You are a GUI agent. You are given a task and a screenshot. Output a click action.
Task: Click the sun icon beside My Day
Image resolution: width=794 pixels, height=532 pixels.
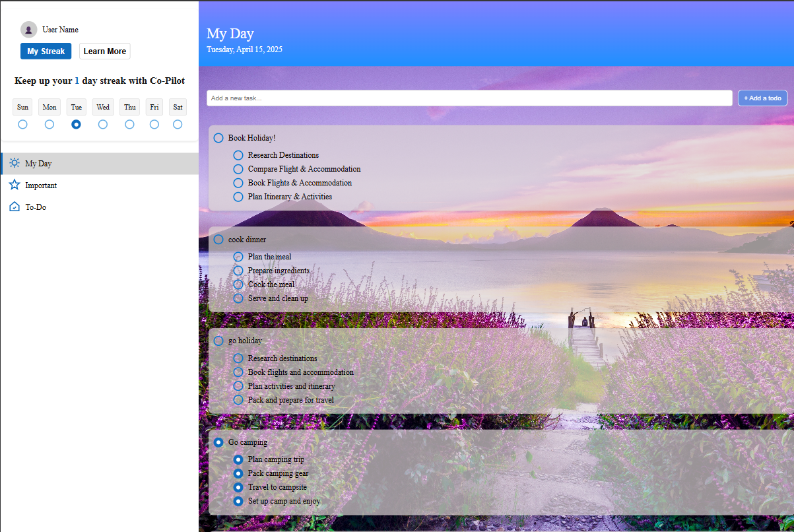pos(15,163)
